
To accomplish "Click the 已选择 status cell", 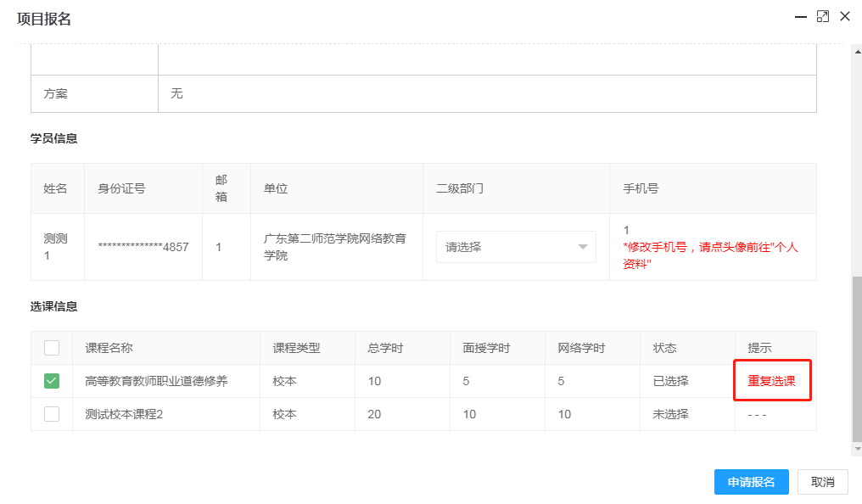I will click(670, 381).
